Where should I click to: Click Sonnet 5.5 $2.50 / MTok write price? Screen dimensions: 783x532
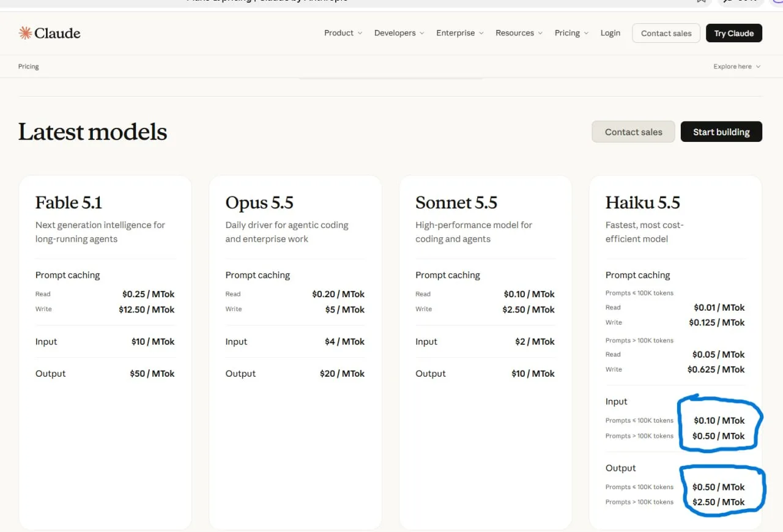click(529, 309)
